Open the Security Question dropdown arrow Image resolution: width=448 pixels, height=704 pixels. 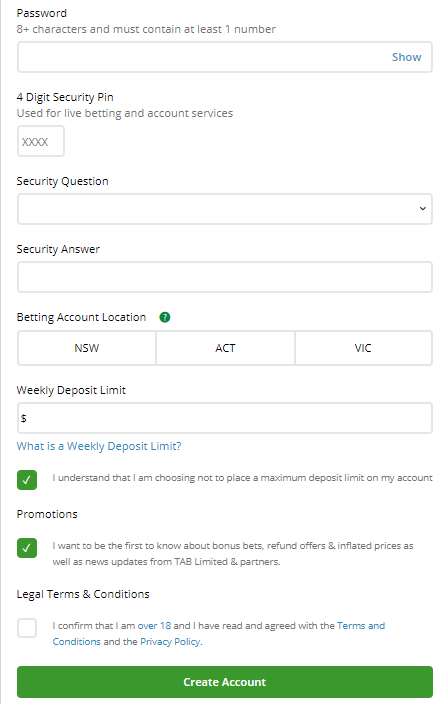pos(422,209)
